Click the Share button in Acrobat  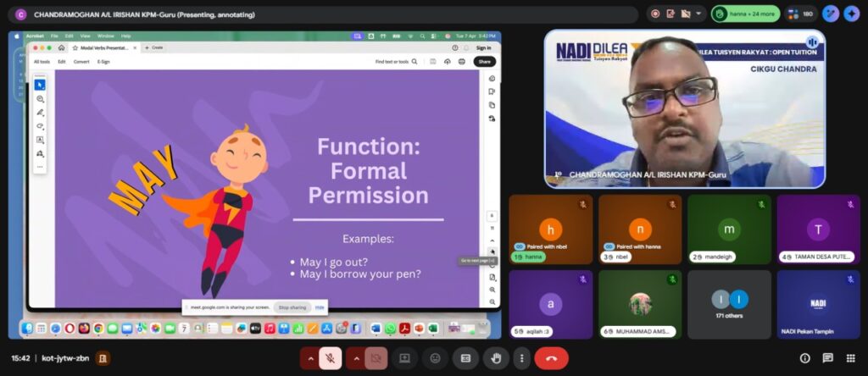coord(484,62)
